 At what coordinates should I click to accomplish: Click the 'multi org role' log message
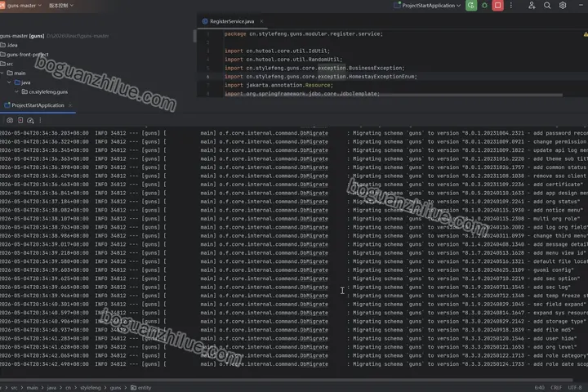[x=556, y=219]
